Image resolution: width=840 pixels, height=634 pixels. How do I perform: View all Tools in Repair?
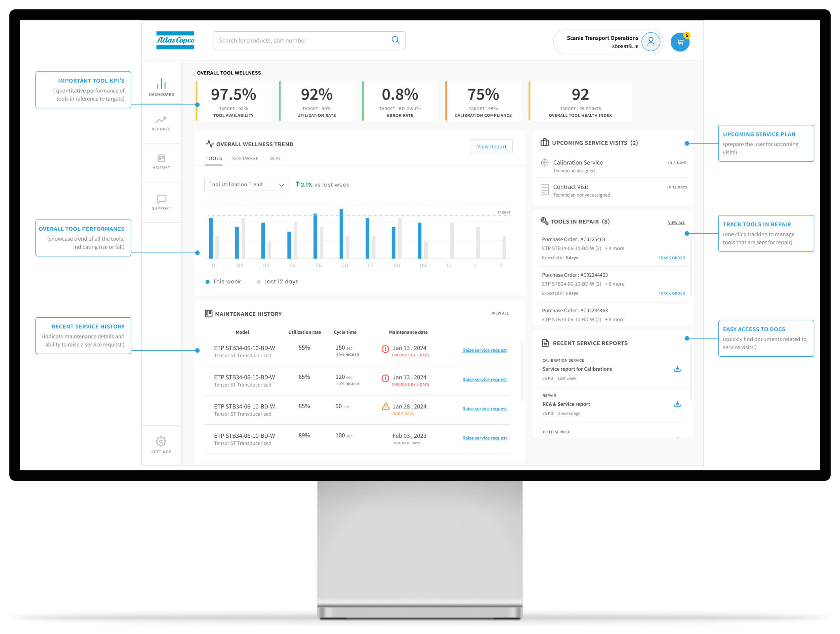(676, 223)
